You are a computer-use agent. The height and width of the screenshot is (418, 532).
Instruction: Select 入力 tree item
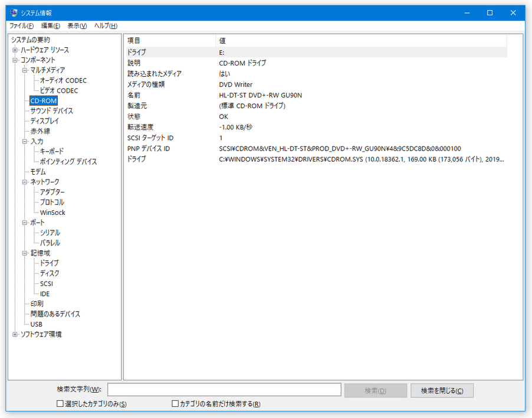[x=37, y=142]
